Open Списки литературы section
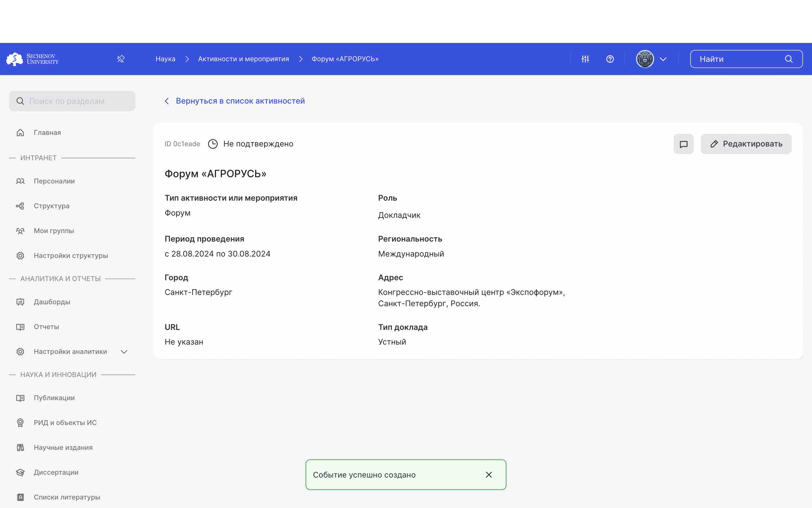The height and width of the screenshot is (508, 812). click(x=67, y=497)
